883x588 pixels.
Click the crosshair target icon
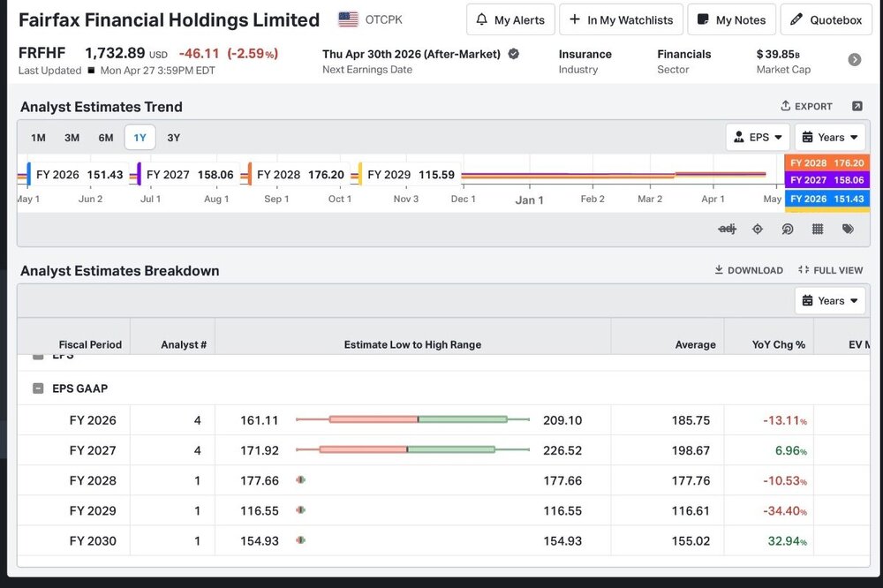(x=758, y=229)
